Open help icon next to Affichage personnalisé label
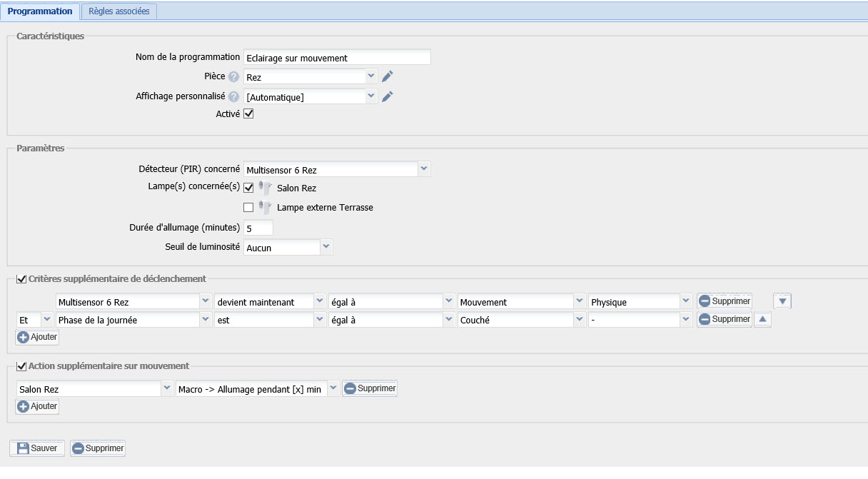Viewport: 868px width, 479px height. [233, 96]
